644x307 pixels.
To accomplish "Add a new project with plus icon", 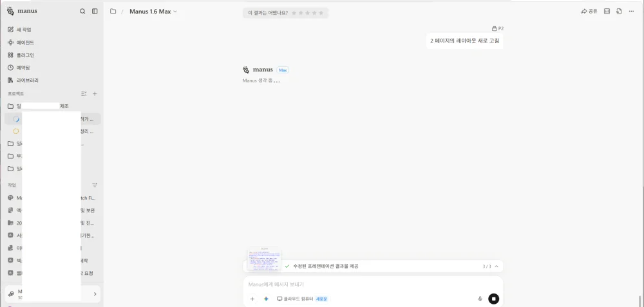I will click(x=95, y=93).
